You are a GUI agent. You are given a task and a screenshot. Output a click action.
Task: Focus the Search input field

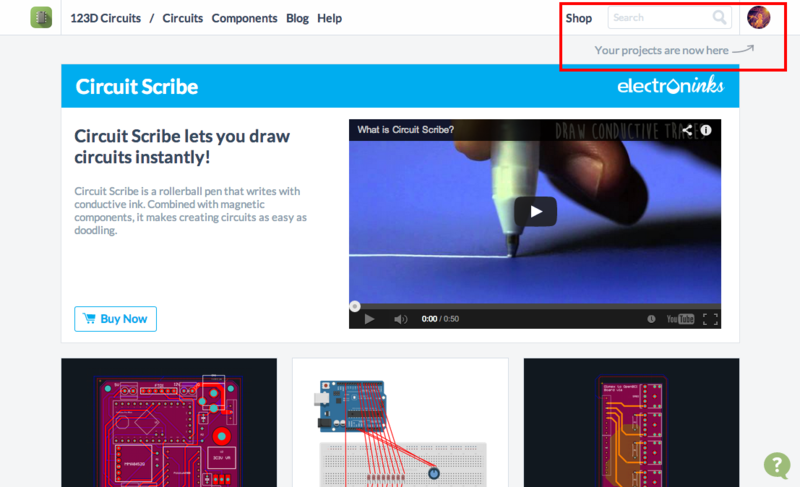[669, 18]
